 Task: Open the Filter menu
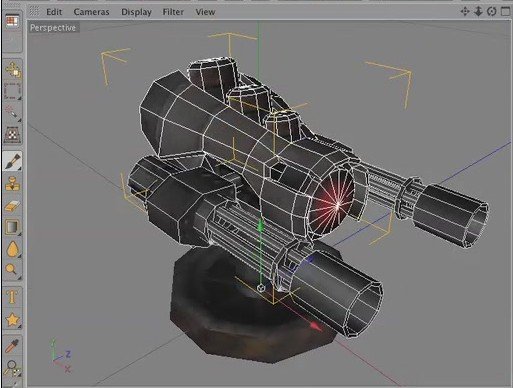pyautogui.click(x=173, y=12)
